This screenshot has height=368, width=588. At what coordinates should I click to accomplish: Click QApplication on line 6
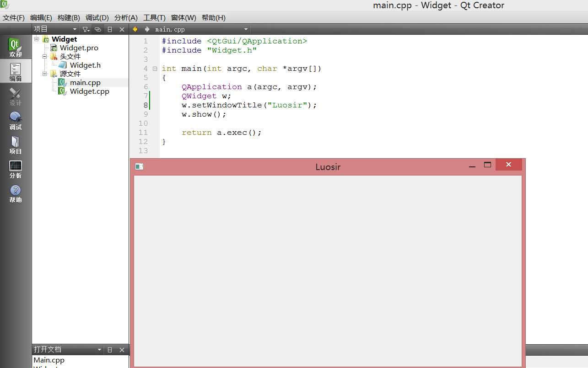[211, 87]
